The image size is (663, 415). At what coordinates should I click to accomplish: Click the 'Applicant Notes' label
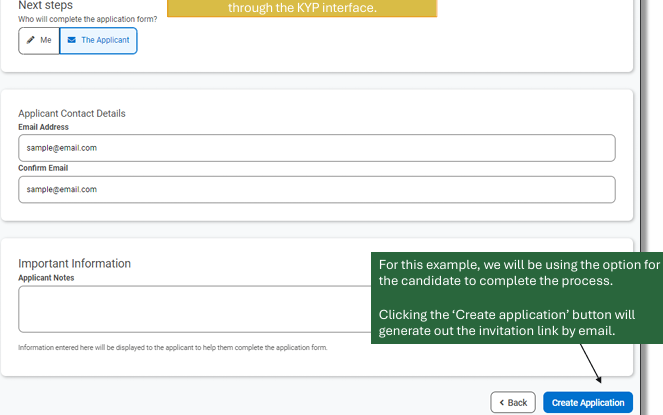(x=46, y=278)
